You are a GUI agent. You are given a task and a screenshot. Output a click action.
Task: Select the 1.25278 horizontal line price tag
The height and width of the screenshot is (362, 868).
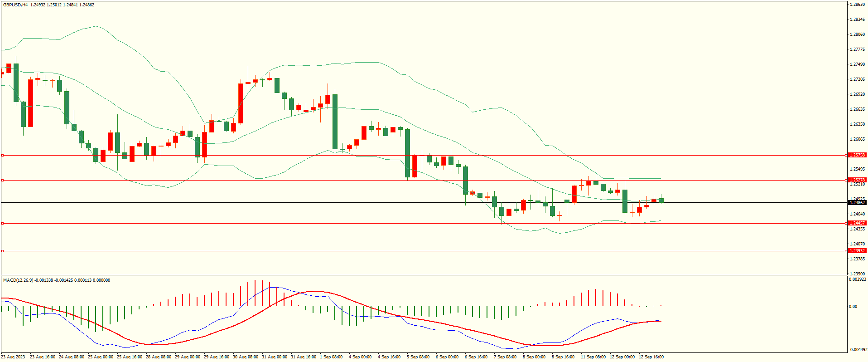(857, 180)
